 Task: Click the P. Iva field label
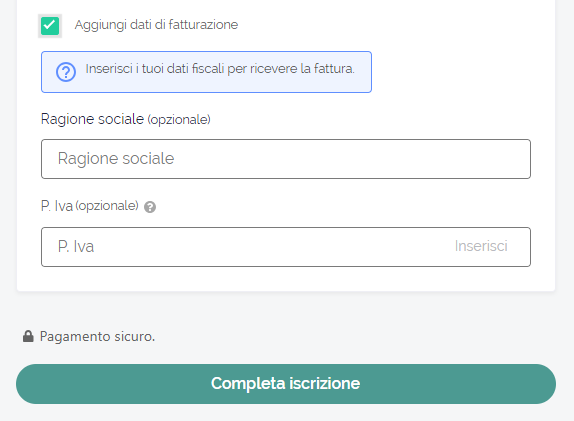coord(57,206)
